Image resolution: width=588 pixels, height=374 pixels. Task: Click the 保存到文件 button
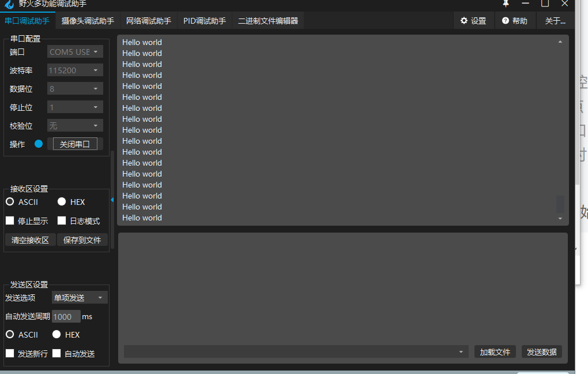pos(82,240)
